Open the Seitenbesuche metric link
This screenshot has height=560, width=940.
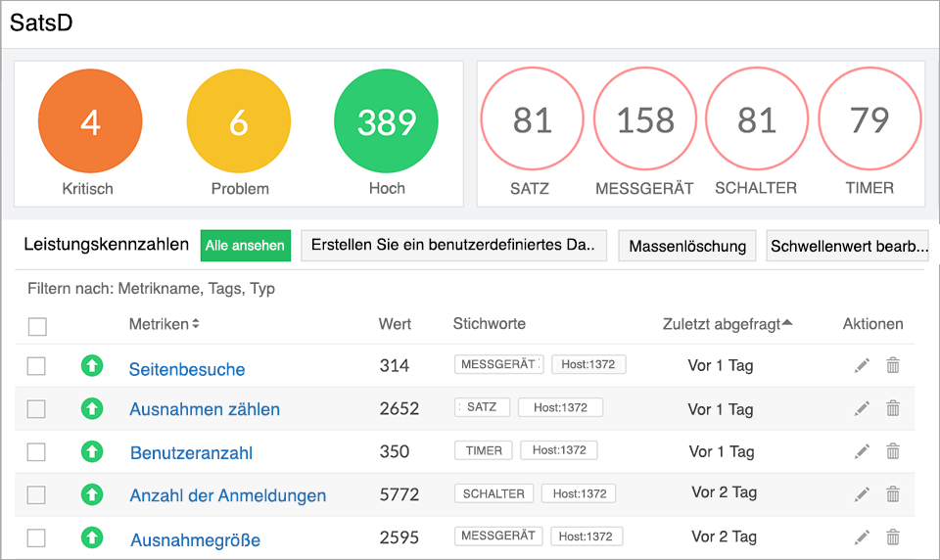(187, 369)
